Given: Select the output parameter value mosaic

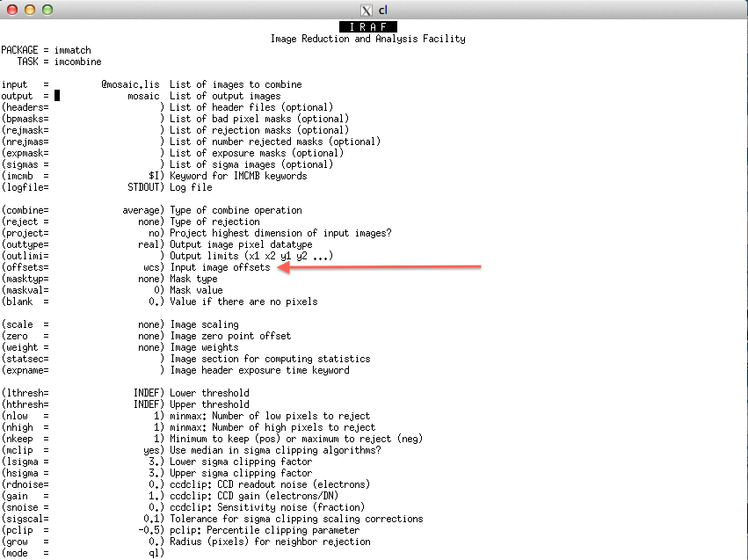Looking at the screenshot, I should [143, 96].
